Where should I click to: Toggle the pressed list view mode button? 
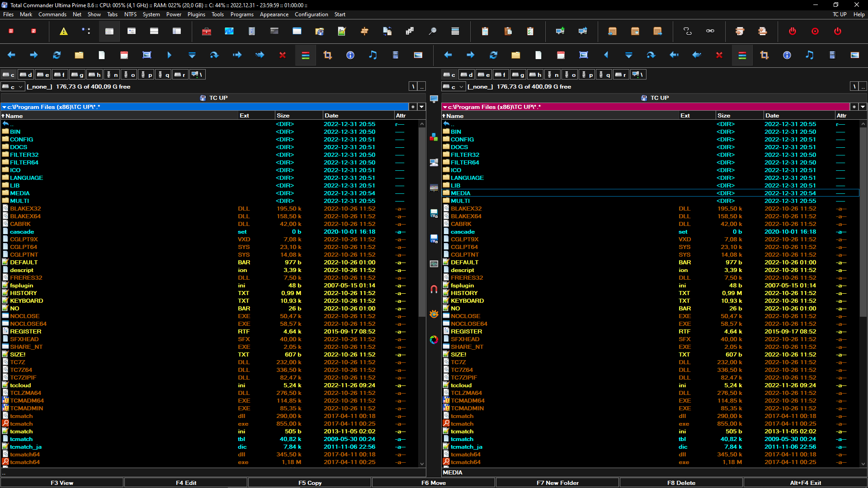(x=109, y=31)
